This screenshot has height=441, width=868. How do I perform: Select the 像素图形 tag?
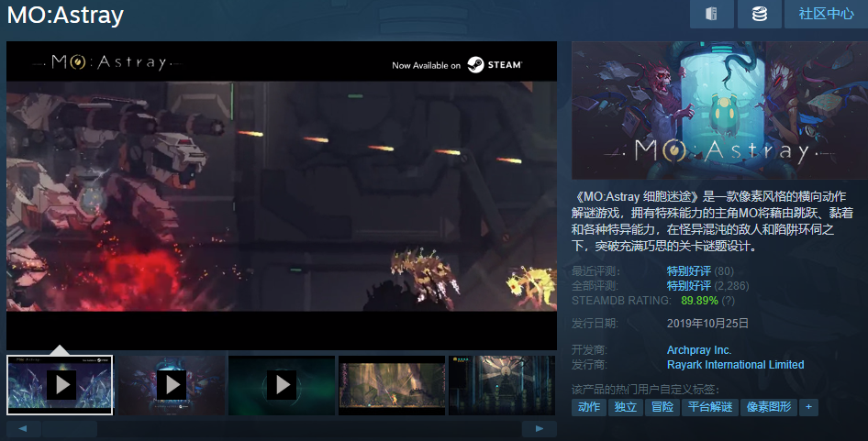[x=769, y=407]
